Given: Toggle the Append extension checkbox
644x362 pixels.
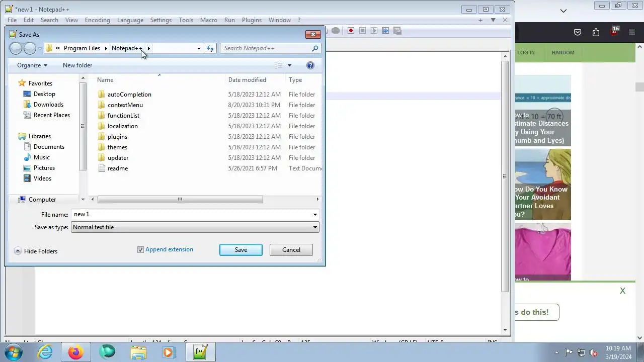Looking at the screenshot, I should 140,249.
